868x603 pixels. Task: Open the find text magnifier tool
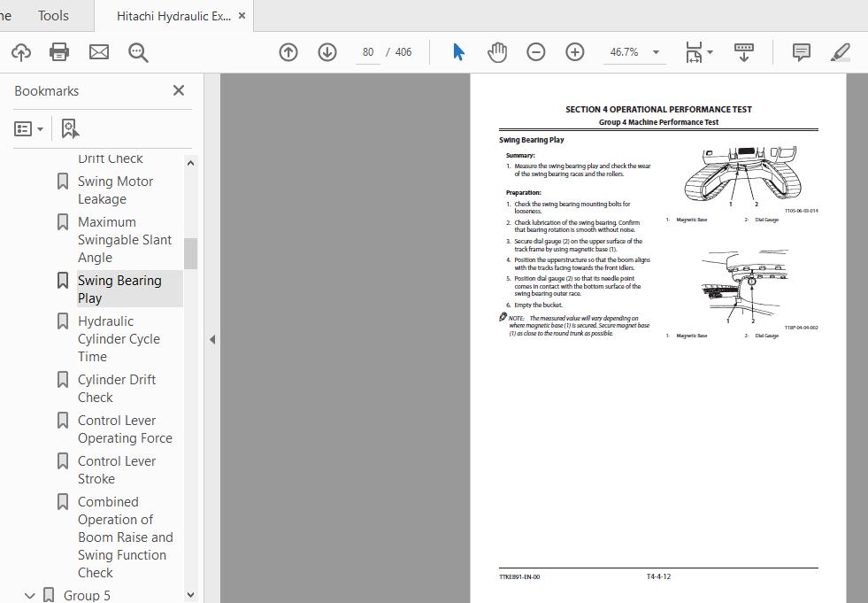pyautogui.click(x=138, y=52)
